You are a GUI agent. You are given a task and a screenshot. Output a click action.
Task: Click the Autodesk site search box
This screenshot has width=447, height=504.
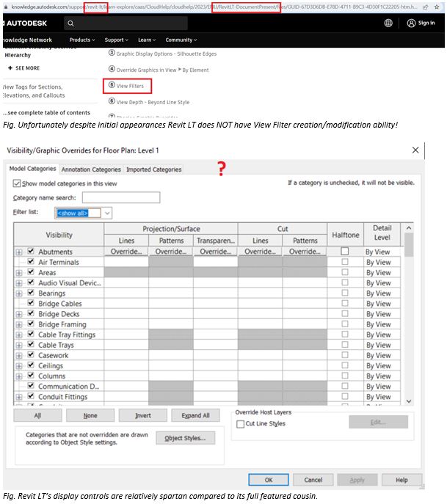click(126, 23)
